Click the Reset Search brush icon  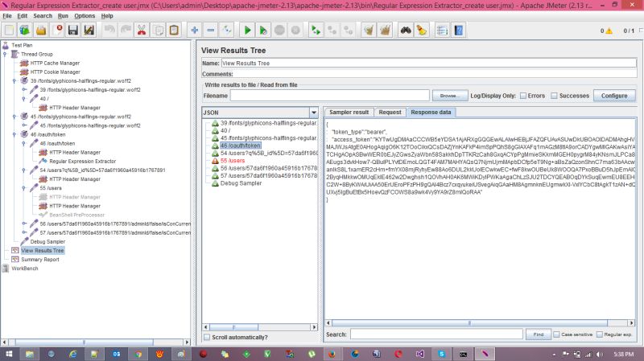(422, 30)
